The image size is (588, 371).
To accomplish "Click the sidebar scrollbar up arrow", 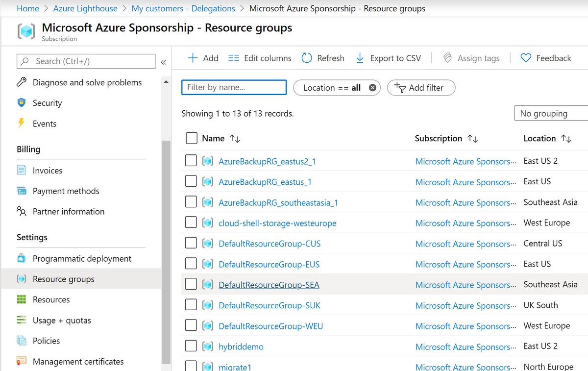I will coord(166,81).
